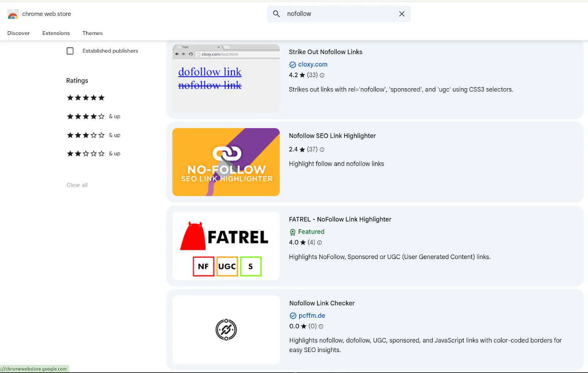Screen dimensions: 588x373
Task: Click the info icon beside FATREL's 4.0 rating
Action: click(320, 243)
